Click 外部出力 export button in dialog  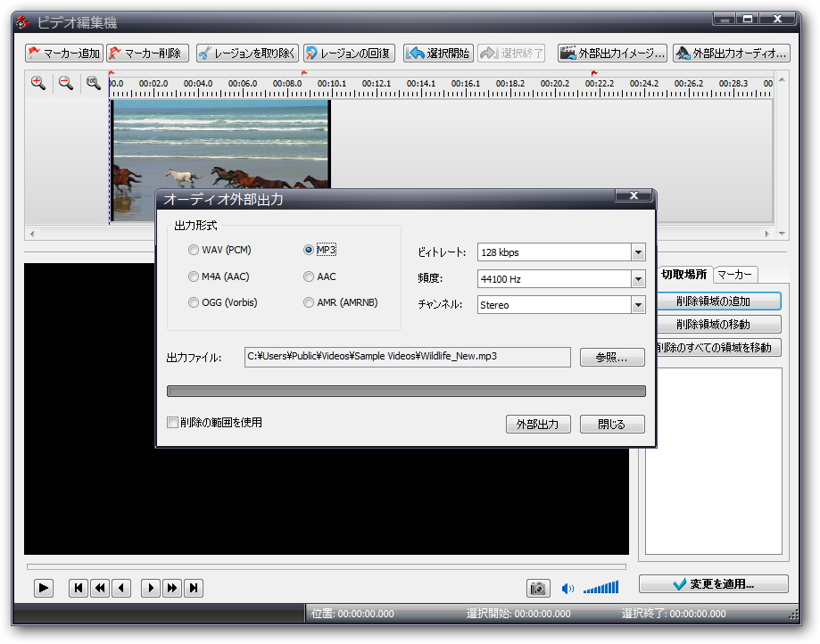538,424
